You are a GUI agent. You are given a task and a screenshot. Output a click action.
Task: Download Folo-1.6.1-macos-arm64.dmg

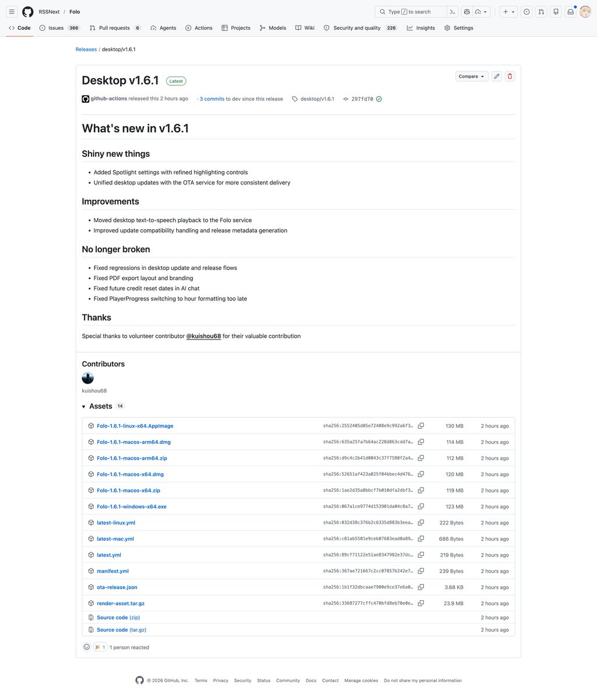coord(134,442)
